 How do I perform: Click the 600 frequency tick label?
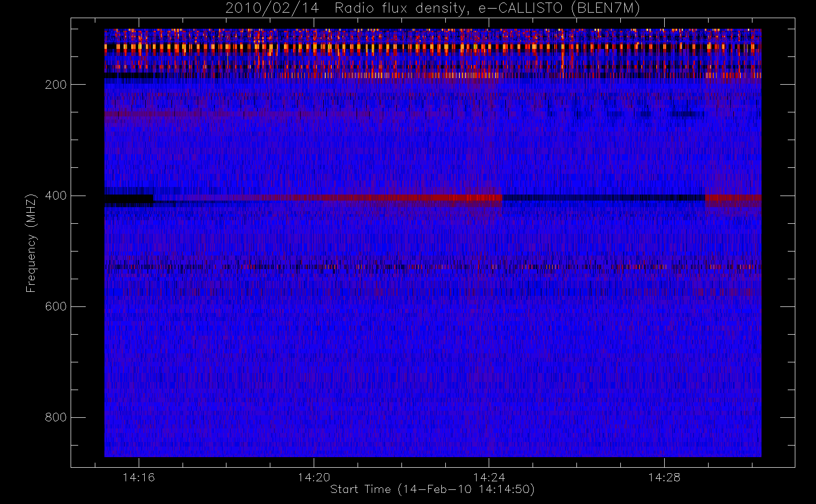pyautogui.click(x=55, y=306)
